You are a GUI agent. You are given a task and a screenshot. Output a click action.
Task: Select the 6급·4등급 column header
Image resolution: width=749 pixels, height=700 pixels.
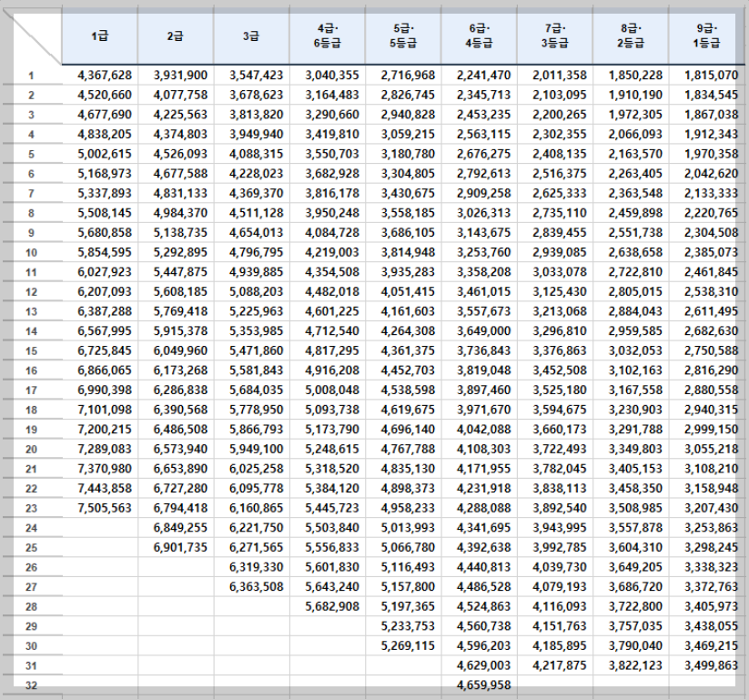click(x=479, y=36)
